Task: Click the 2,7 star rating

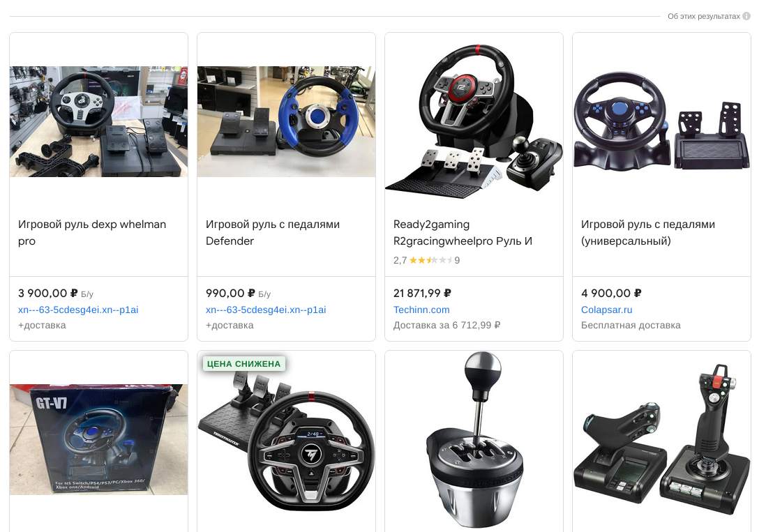Action: coord(426,260)
